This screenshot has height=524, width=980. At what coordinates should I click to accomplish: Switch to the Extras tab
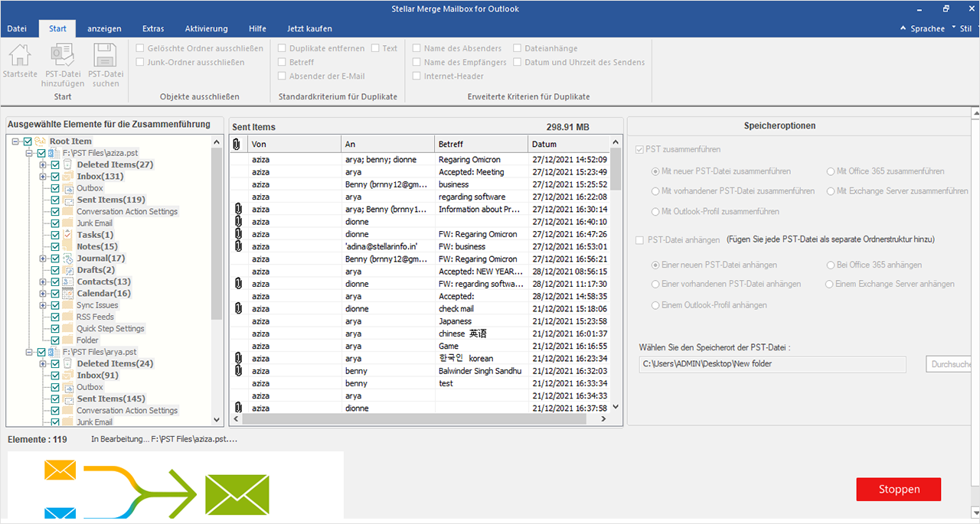coord(153,28)
